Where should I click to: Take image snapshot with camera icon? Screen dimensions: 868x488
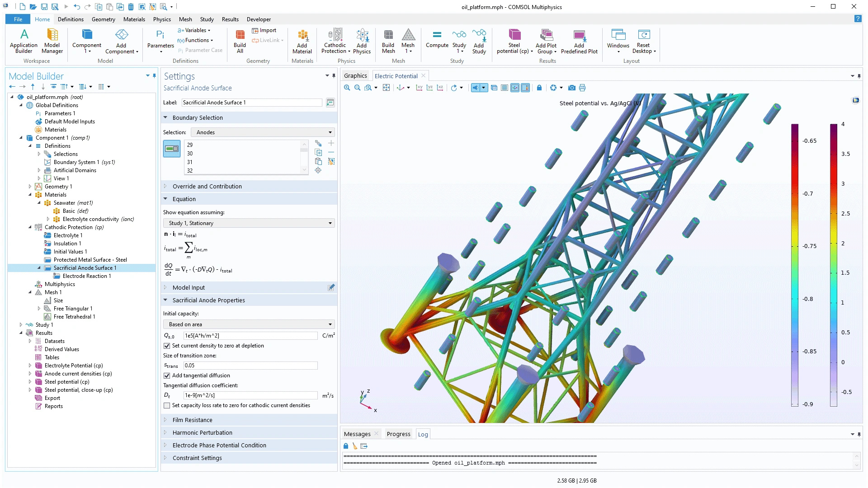(x=572, y=88)
